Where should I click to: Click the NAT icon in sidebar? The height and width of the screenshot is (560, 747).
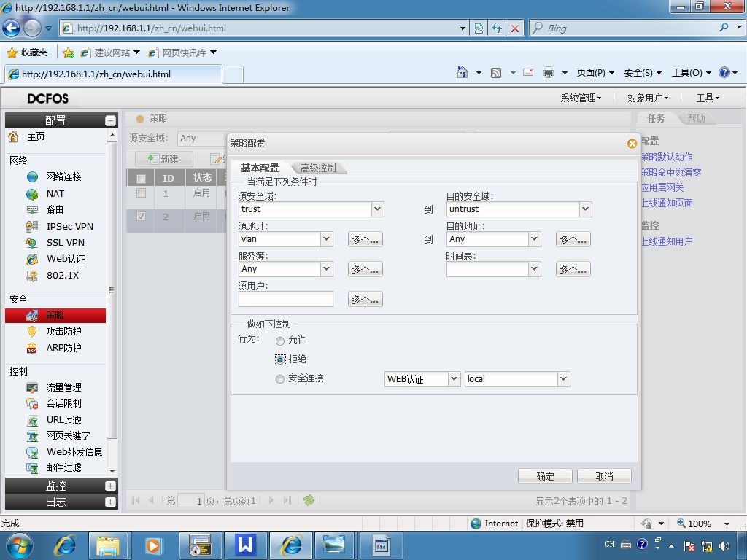[32, 194]
